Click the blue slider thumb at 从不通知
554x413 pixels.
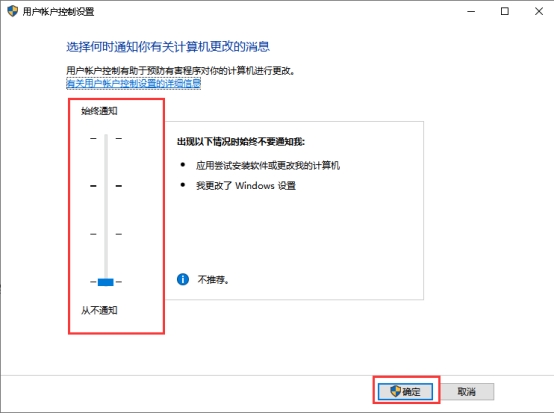pyautogui.click(x=106, y=282)
